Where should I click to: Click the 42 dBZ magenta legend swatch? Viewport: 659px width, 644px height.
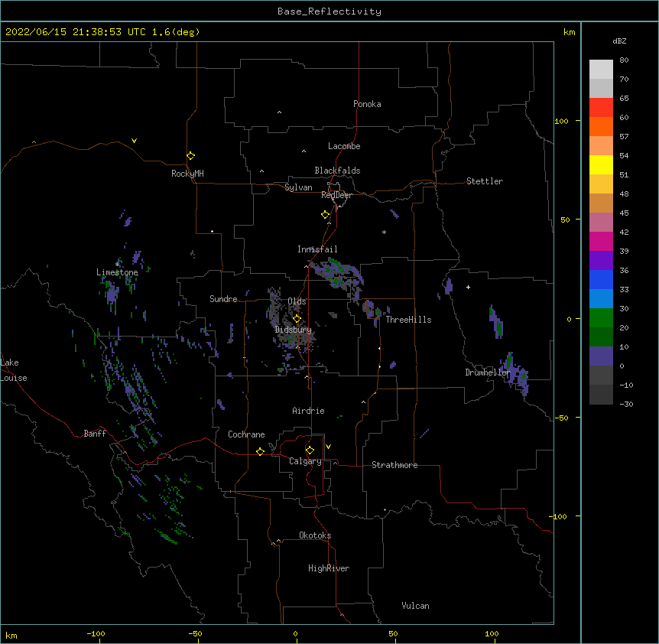click(x=601, y=241)
